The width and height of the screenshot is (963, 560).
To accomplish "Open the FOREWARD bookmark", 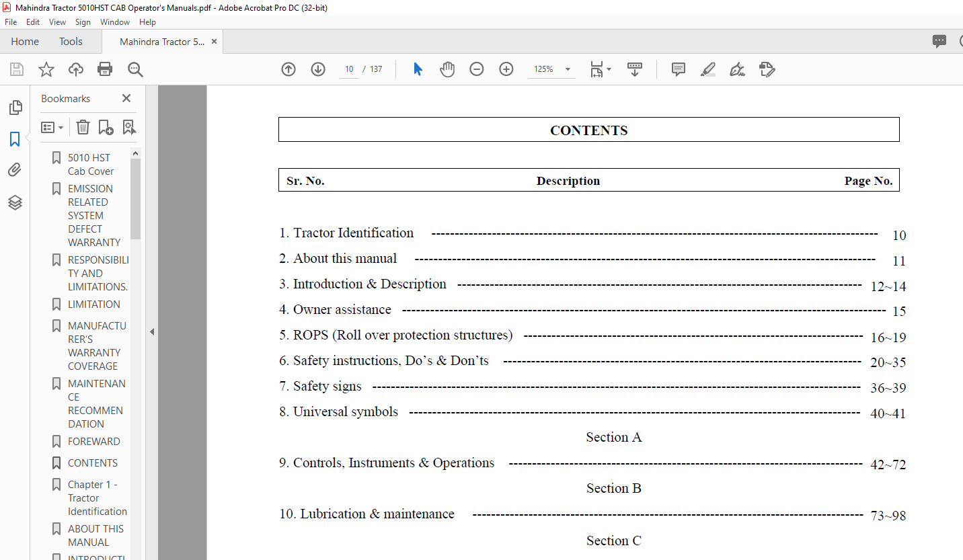I will click(x=94, y=441).
